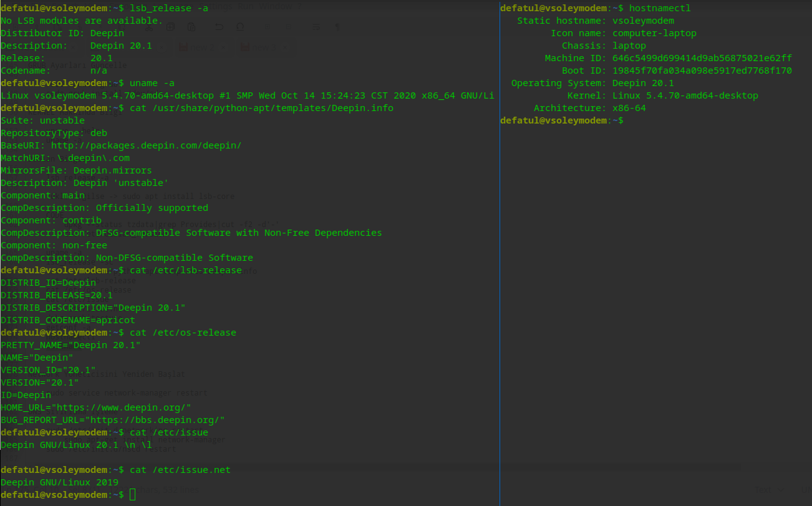The width and height of the screenshot is (812, 506).
Task: Select the "MatchURI: \.deepin\.com" line
Action: pyautogui.click(x=65, y=158)
